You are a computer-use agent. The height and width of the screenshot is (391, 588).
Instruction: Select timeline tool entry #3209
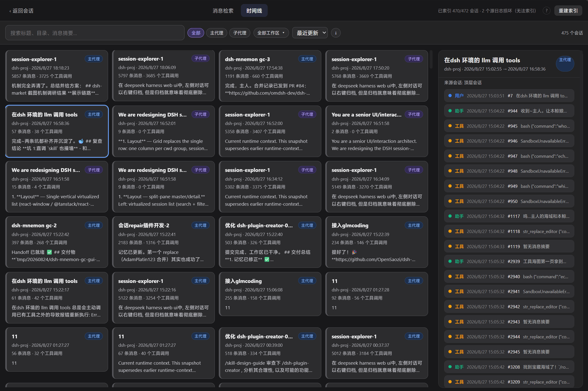pos(509,382)
